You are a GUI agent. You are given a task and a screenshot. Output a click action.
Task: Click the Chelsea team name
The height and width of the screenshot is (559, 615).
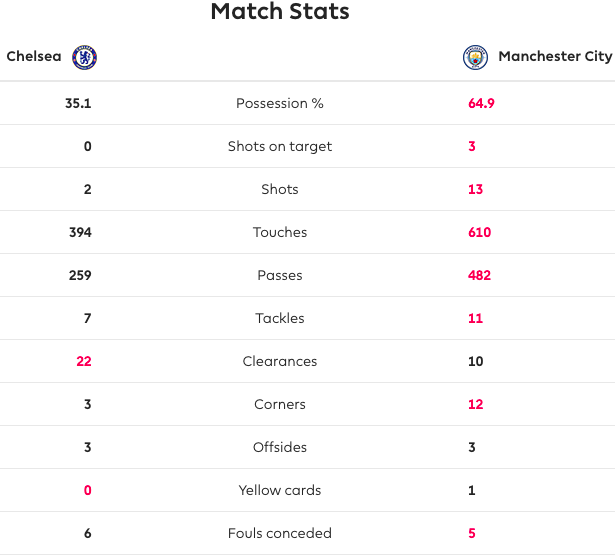[33, 57]
